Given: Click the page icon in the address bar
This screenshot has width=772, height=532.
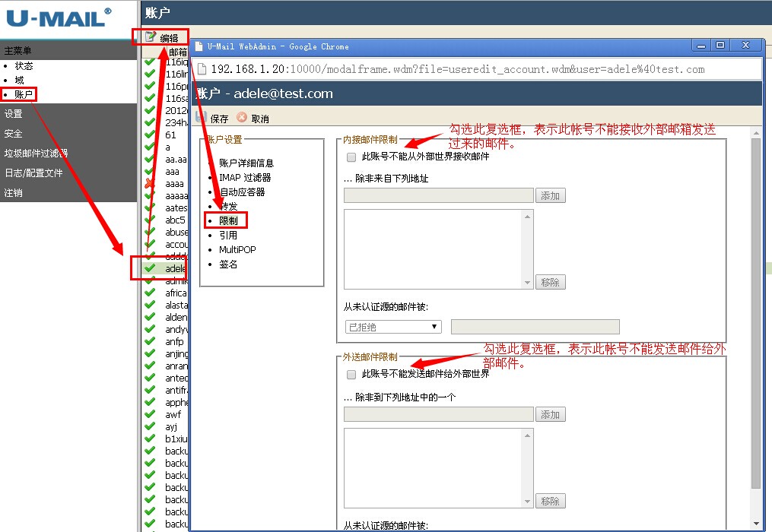Looking at the screenshot, I should click(x=202, y=69).
